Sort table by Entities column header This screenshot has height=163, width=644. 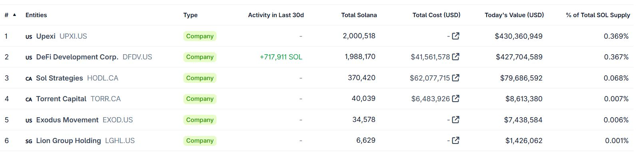coord(36,15)
